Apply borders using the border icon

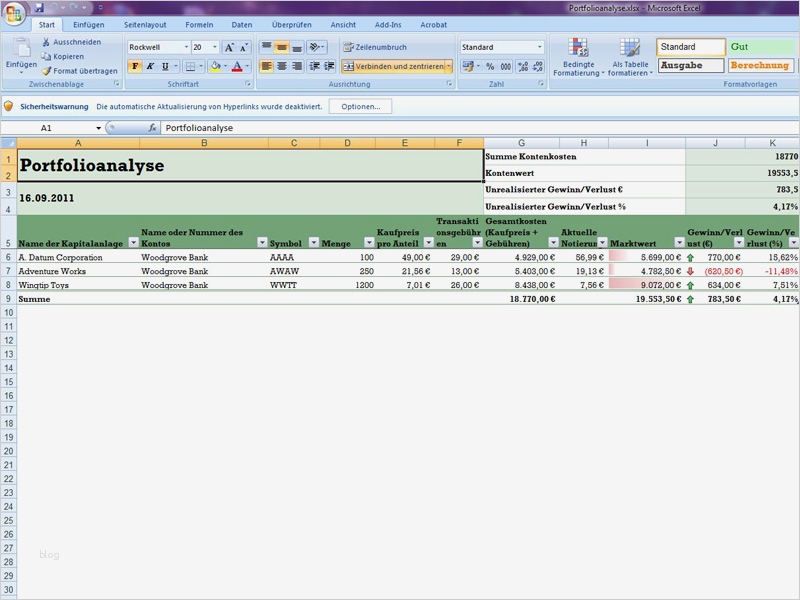click(190, 66)
